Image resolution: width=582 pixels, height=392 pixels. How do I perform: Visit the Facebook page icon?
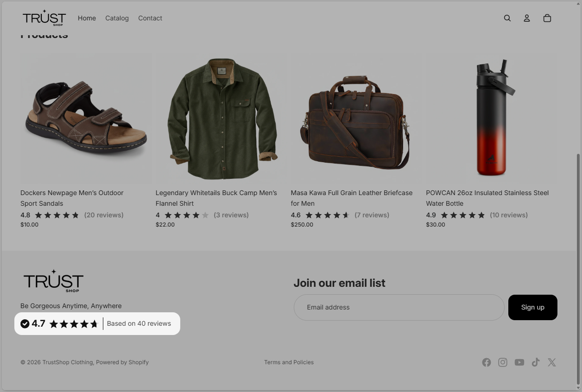click(x=487, y=362)
